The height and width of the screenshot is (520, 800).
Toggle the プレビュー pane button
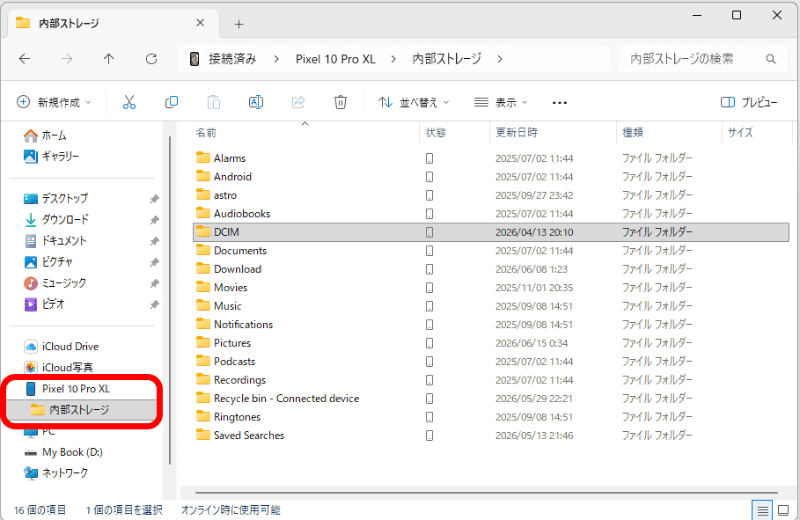[749, 102]
